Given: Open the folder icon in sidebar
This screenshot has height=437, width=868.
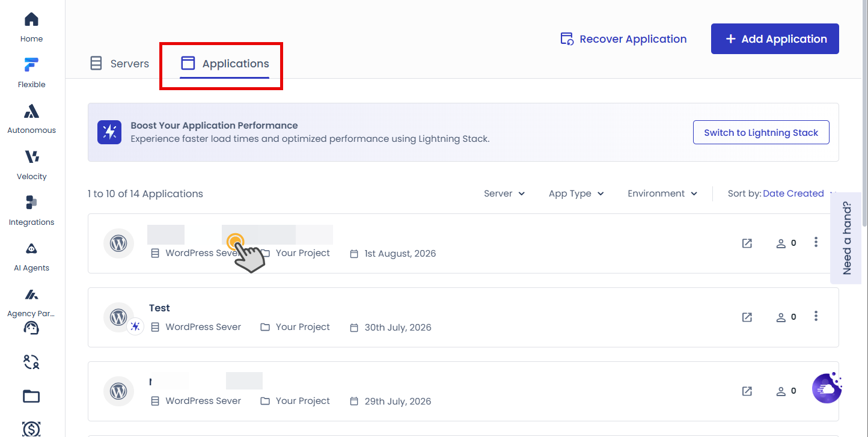Looking at the screenshot, I should (31, 396).
